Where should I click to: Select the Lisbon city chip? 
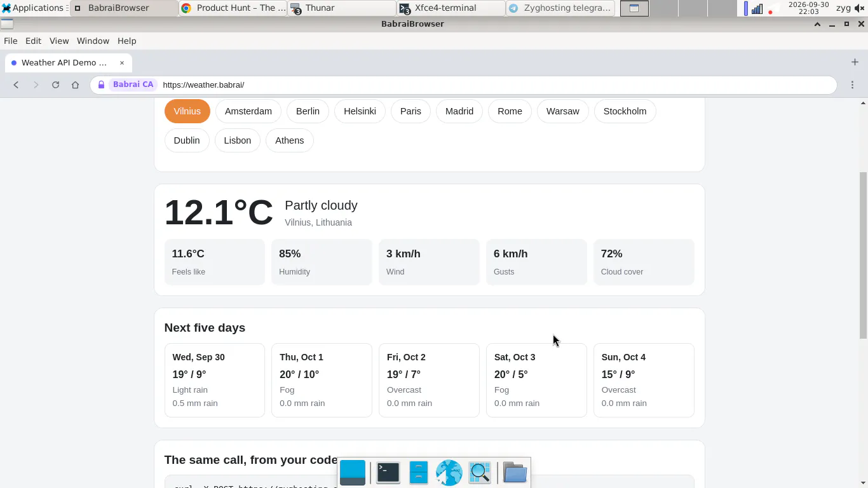238,140
